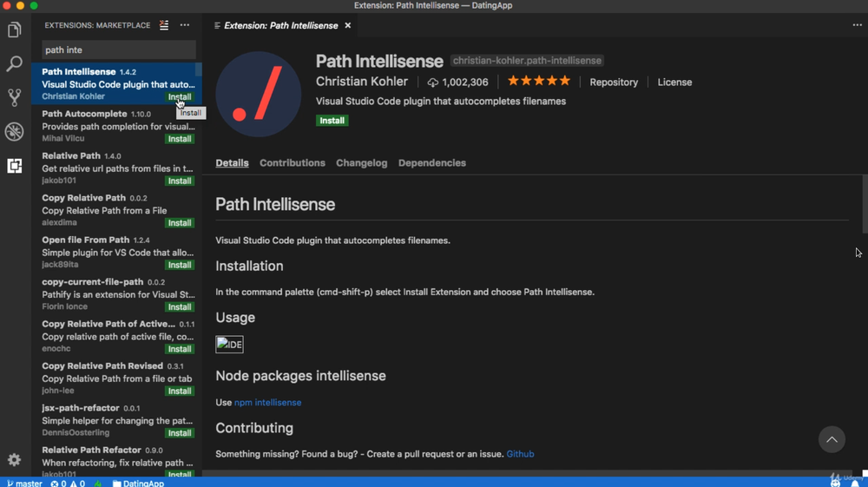Image resolution: width=868 pixels, height=487 pixels.
Task: Click the Extensions icon in activity bar
Action: tap(15, 165)
